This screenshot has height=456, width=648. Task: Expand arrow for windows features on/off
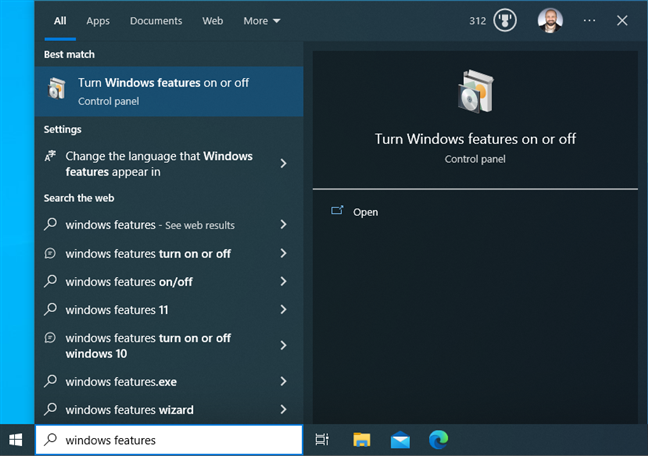pyautogui.click(x=284, y=282)
